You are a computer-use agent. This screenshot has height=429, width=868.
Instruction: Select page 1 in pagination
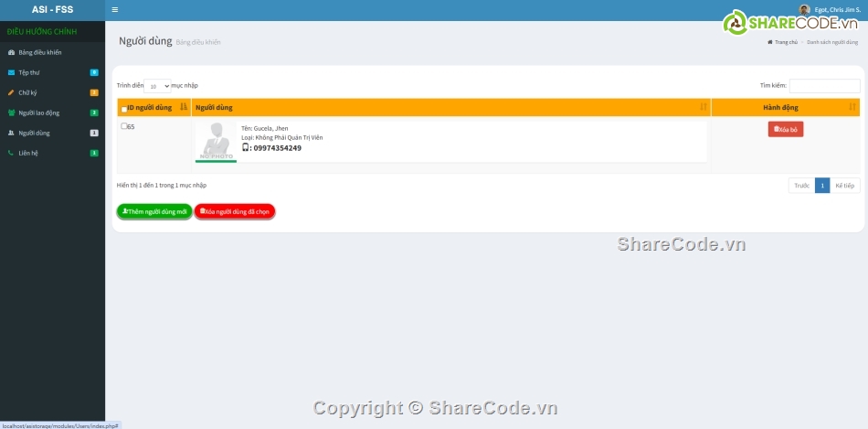(x=822, y=186)
